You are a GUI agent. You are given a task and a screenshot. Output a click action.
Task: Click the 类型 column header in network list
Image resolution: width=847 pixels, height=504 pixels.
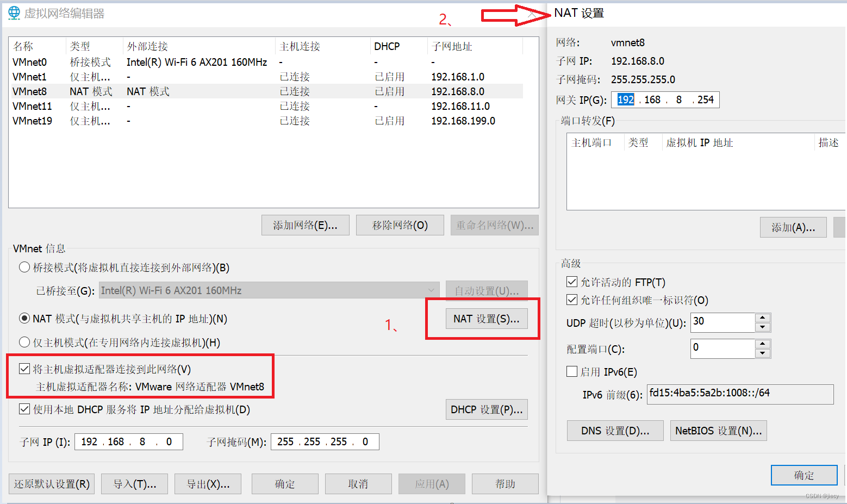point(95,46)
